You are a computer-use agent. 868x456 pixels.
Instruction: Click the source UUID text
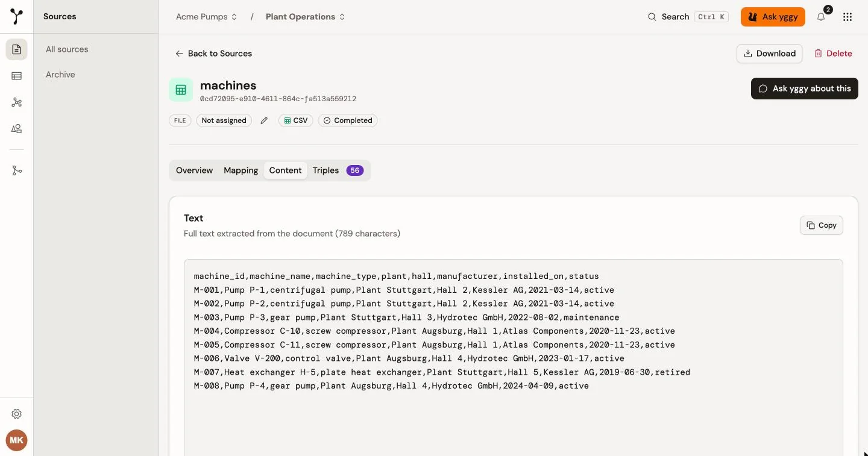coord(278,99)
